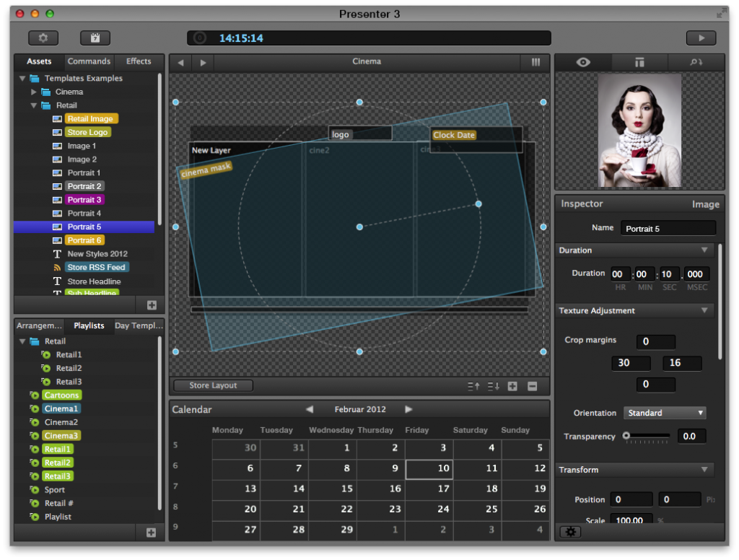Add a new asset with the plus button
The image size is (739, 560).
coord(152,305)
